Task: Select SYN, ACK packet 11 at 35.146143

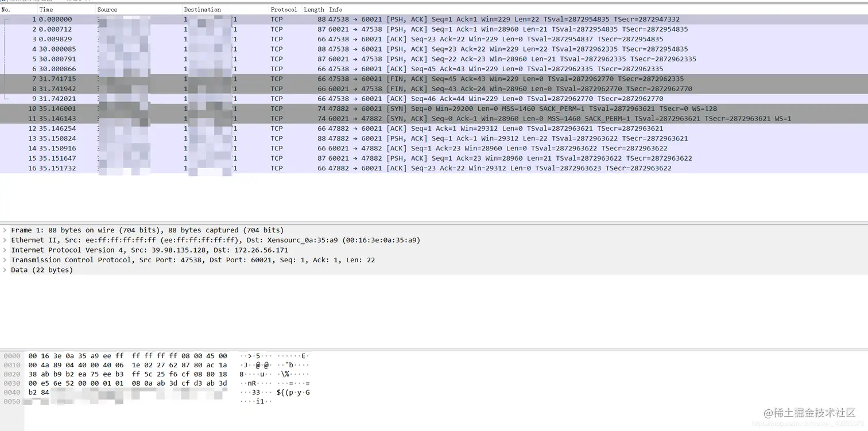Action: coord(434,119)
